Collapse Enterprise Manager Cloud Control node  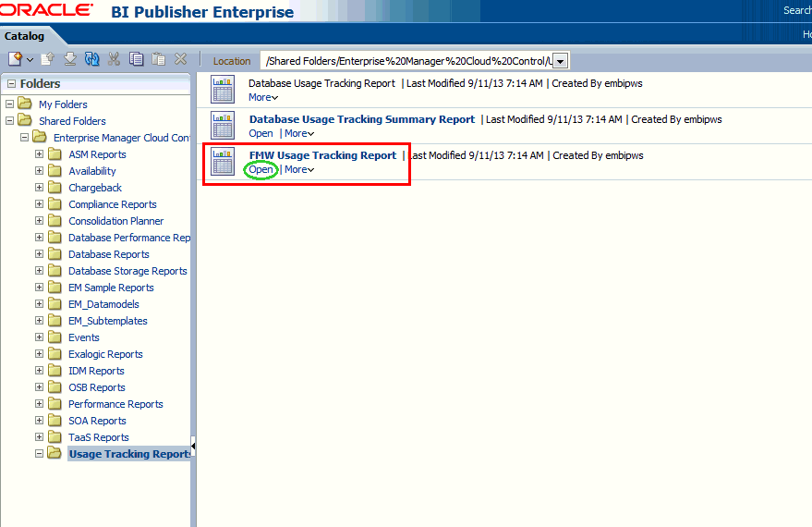pos(24,138)
